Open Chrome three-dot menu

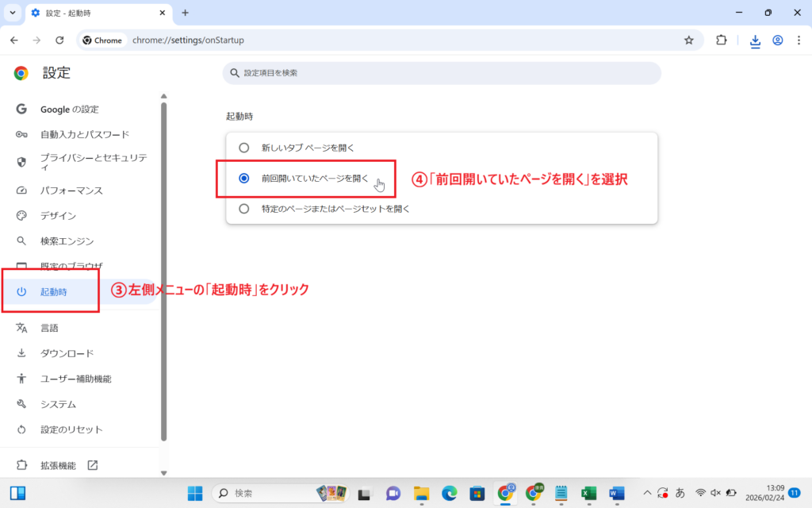pos(799,40)
